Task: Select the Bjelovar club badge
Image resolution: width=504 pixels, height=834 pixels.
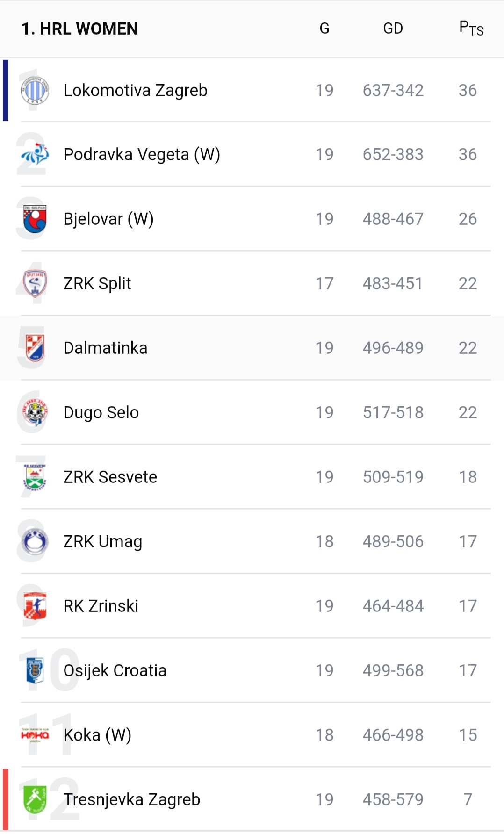Action: (35, 219)
